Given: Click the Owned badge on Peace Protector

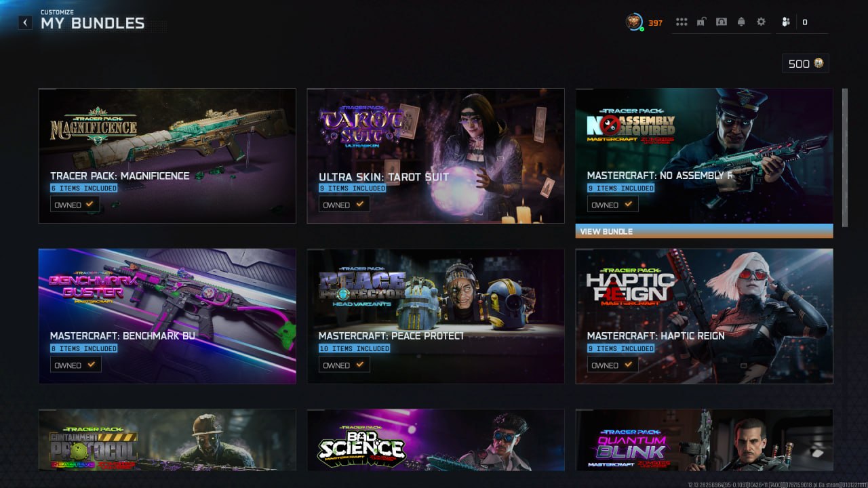Looking at the screenshot, I should tap(344, 365).
